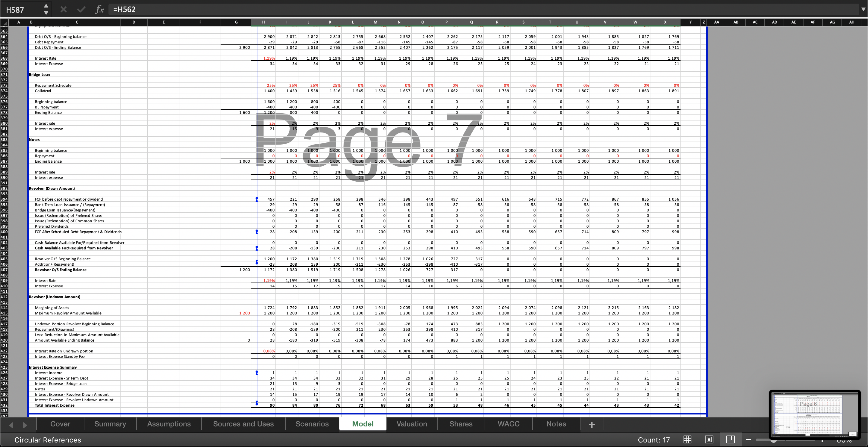Viewport: 868px width, 447px height.
Task: Select the active Model sheet tab
Action: coord(363,424)
